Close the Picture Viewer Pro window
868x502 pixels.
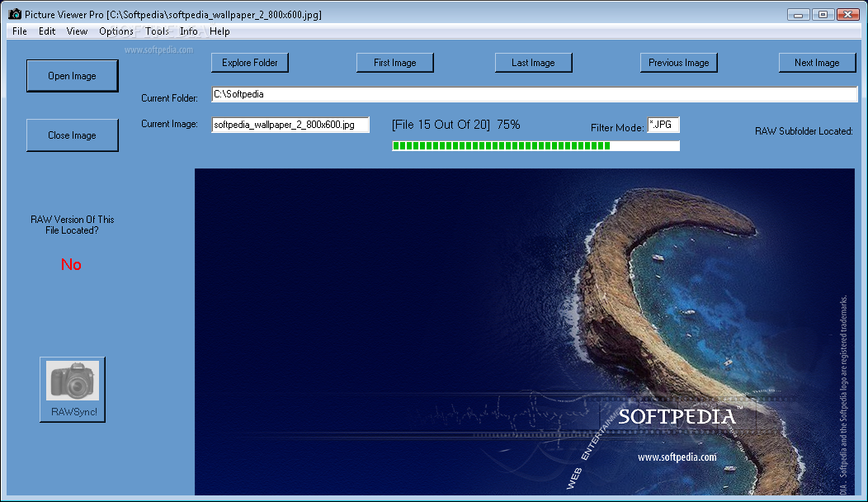point(847,15)
